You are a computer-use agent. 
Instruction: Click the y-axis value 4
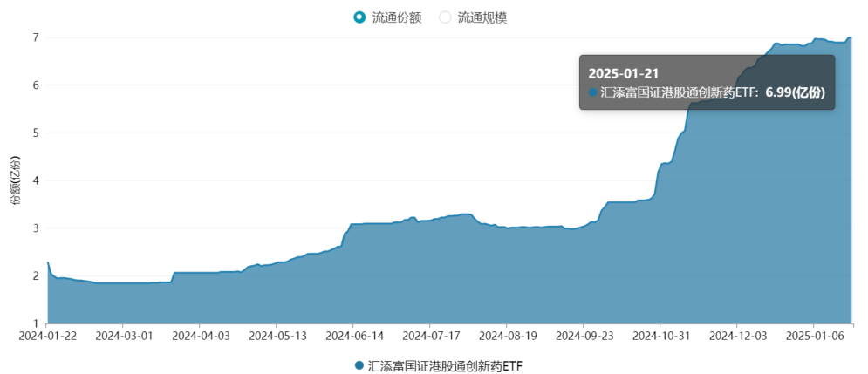[x=36, y=180]
